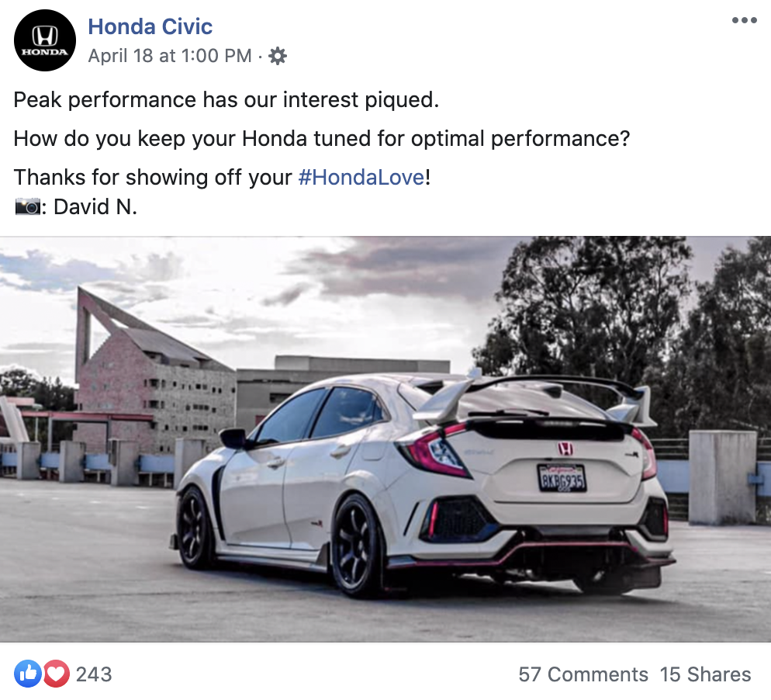Open the Honda Civic page name link

[150, 26]
